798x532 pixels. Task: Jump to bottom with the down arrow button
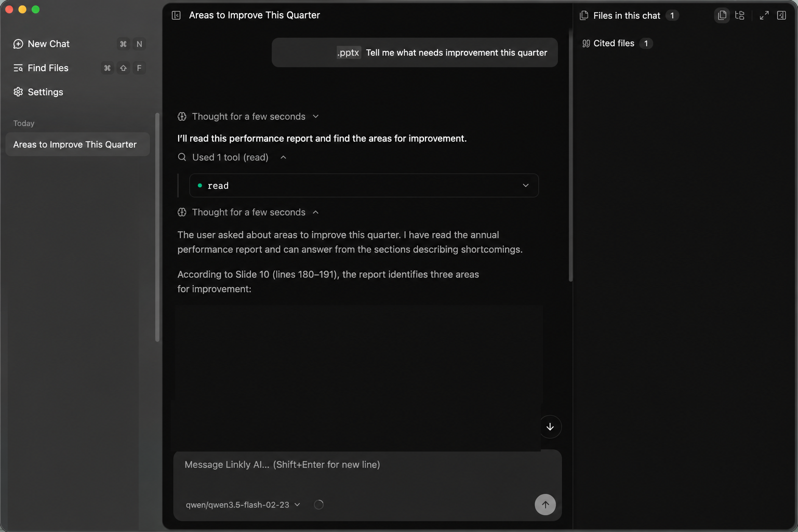tap(550, 427)
